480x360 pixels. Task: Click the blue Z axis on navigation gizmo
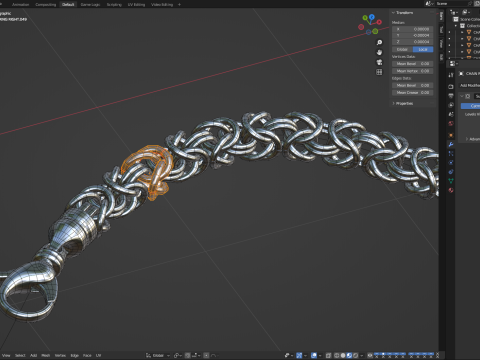point(371,17)
